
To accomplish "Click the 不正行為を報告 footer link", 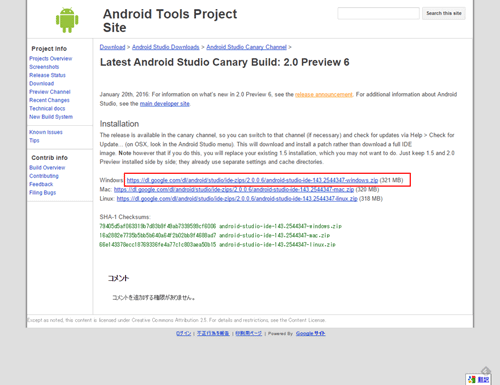I will (213, 333).
